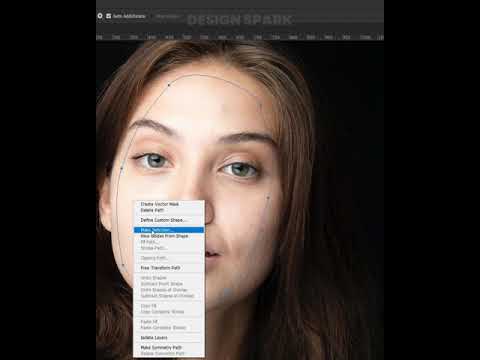The image size is (480, 360).
Task: Click path anchor point on right cheek
Action: click(x=268, y=198)
